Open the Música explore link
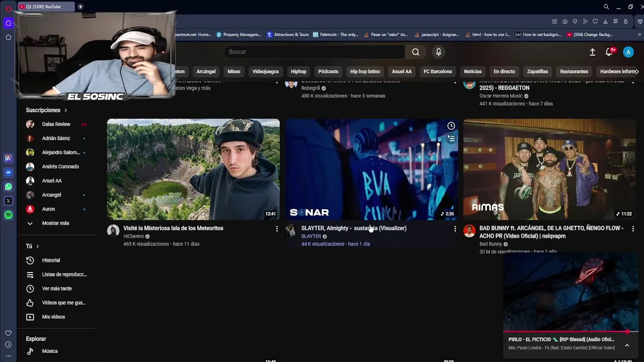This screenshot has height=362, width=644. click(x=50, y=351)
